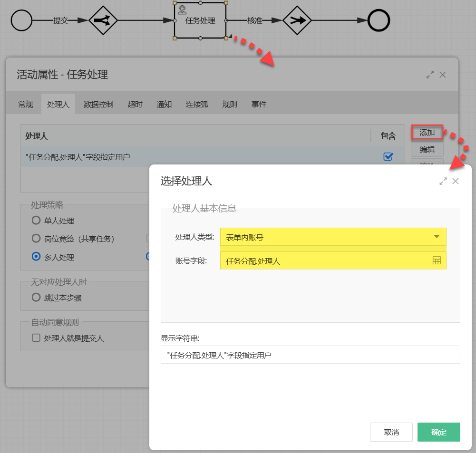Switch to the 超时 tab
The height and width of the screenshot is (453, 476).
pyautogui.click(x=135, y=104)
